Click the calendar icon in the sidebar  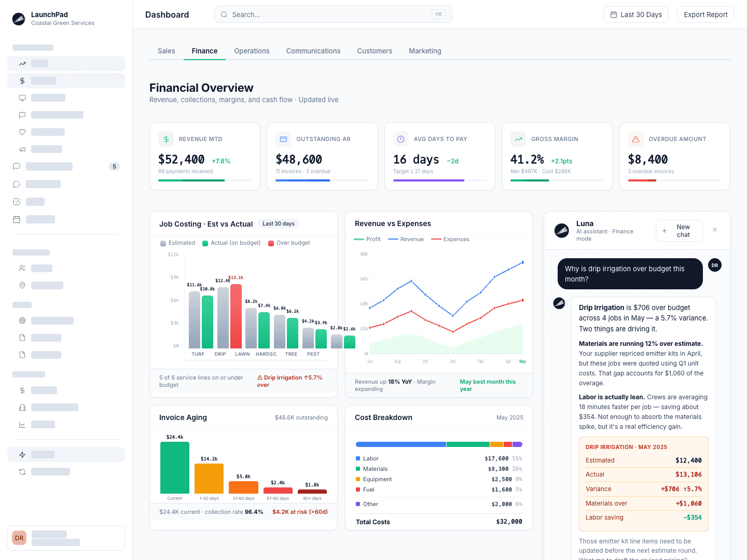coord(17,219)
